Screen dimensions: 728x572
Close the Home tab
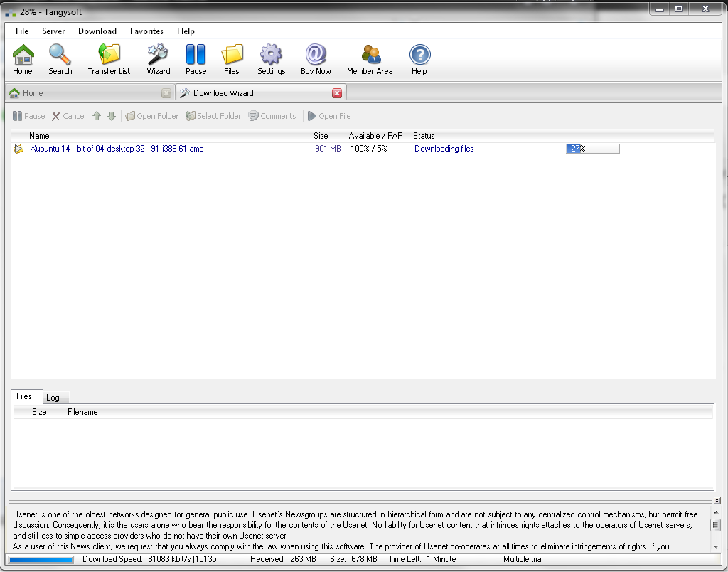[x=166, y=93]
